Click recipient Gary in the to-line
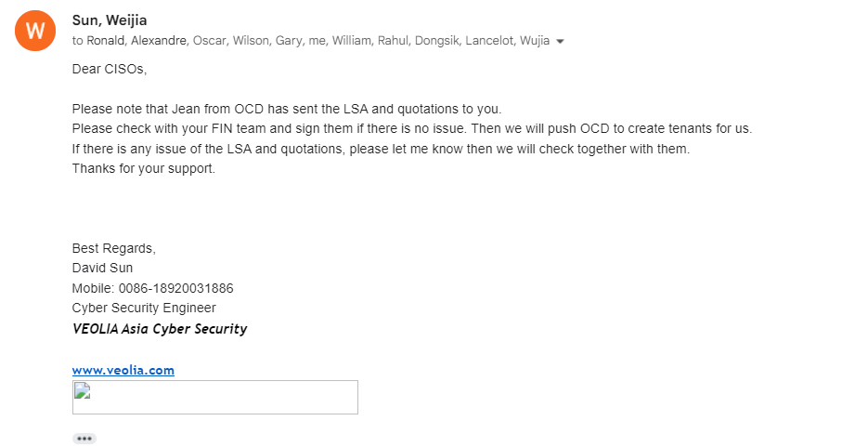Image resolution: width=868 pixels, height=447 pixels. (x=289, y=41)
